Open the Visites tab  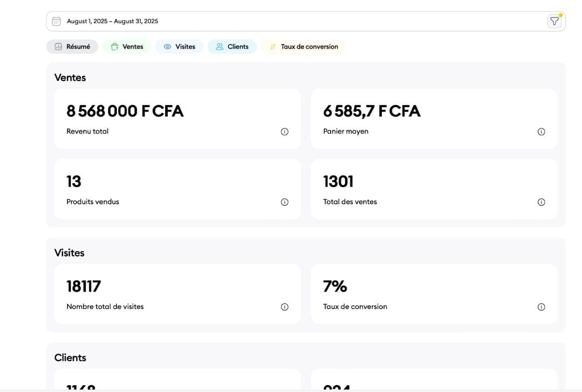pyautogui.click(x=179, y=47)
